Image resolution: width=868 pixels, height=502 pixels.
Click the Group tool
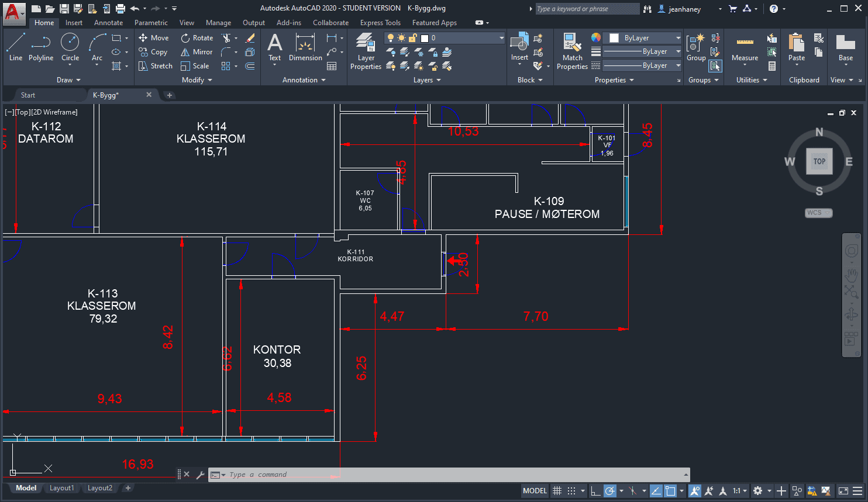(696, 47)
